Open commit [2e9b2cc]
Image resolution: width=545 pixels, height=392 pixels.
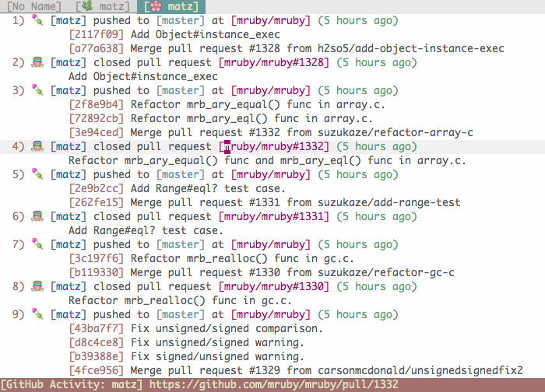(97, 188)
